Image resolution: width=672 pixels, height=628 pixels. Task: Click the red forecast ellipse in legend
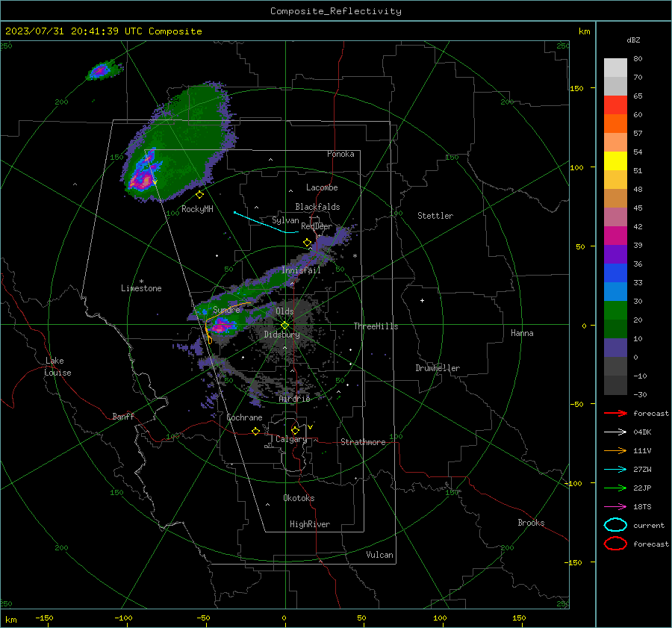615,544
